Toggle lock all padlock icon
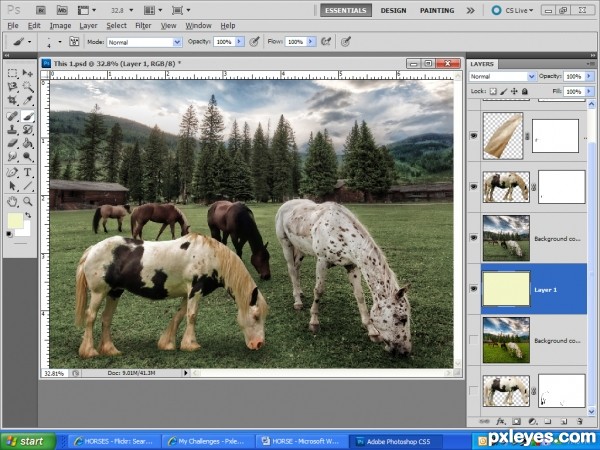Image resolution: width=600 pixels, height=450 pixels. pos(525,91)
